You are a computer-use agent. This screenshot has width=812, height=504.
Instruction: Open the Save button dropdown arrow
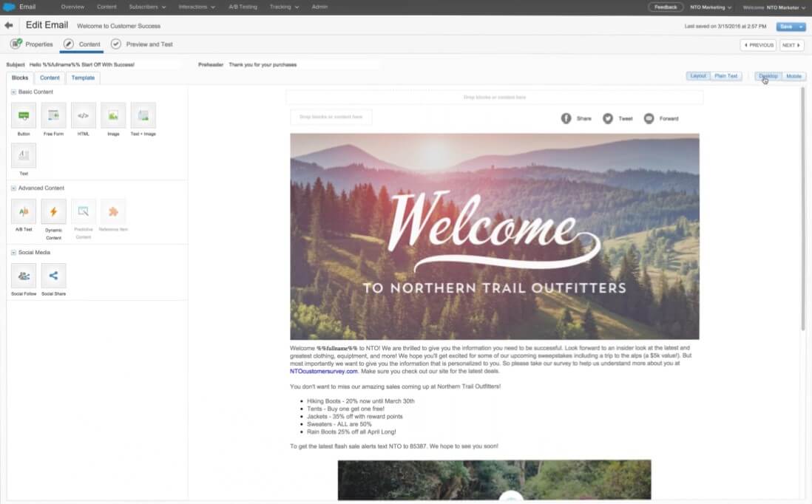click(801, 27)
